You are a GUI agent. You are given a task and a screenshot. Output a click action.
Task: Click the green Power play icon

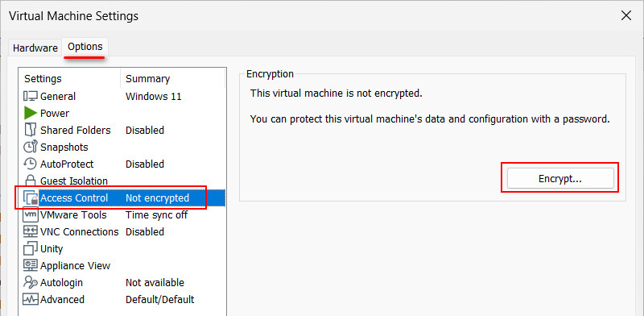pos(31,113)
